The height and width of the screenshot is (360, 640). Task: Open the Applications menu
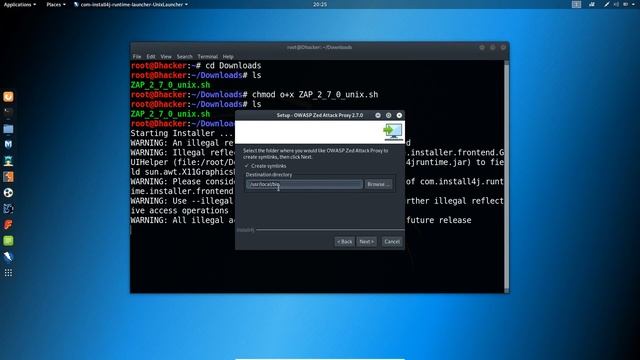(19, 4)
